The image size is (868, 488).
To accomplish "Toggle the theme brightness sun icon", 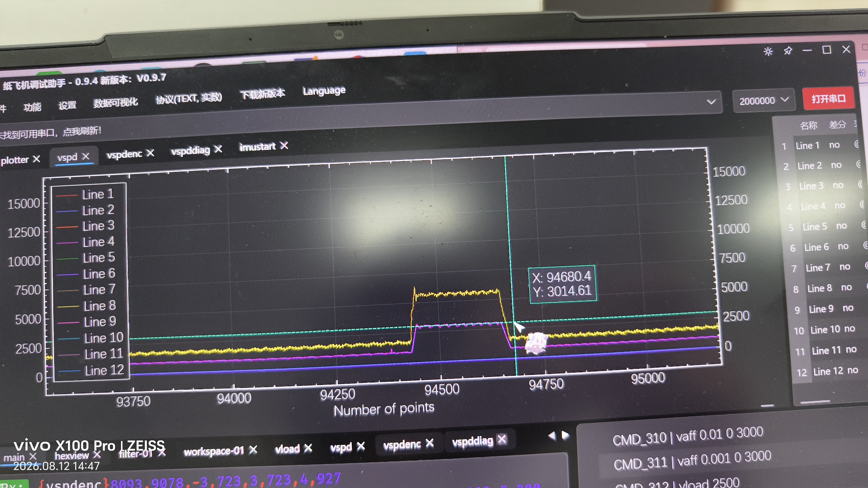I will pos(768,51).
